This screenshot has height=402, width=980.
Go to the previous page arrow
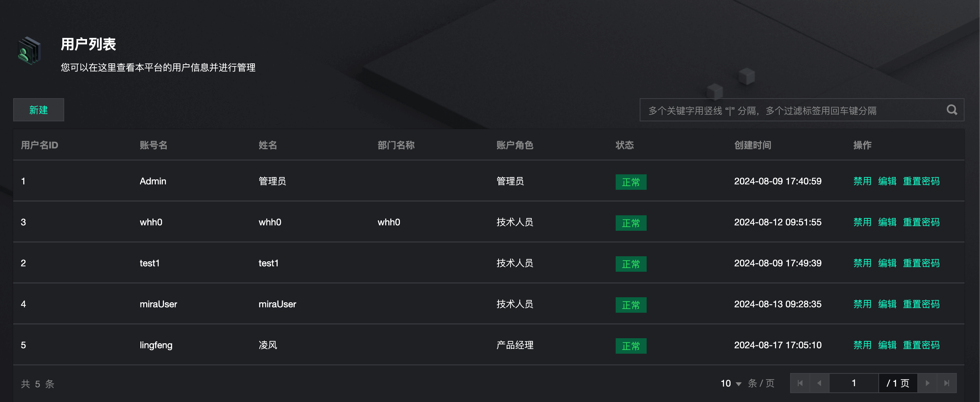[x=819, y=383]
